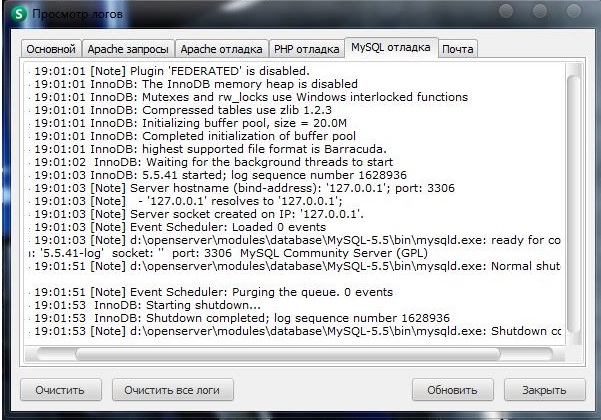Image resolution: width=601 pixels, height=420 pixels.
Task: Click line "The InnoDB memory heap is disabled"
Action: pos(196,84)
